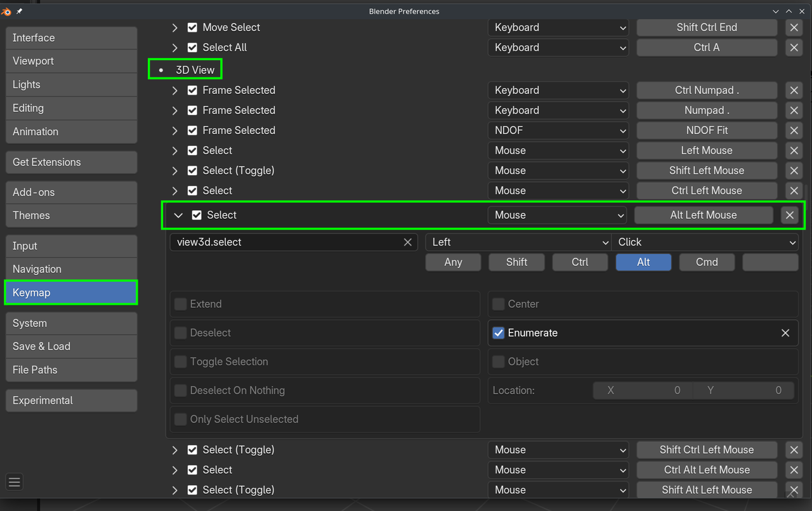Open the Mouse dropdown for Alt Left Mouse
The width and height of the screenshot is (812, 511).
pos(557,215)
